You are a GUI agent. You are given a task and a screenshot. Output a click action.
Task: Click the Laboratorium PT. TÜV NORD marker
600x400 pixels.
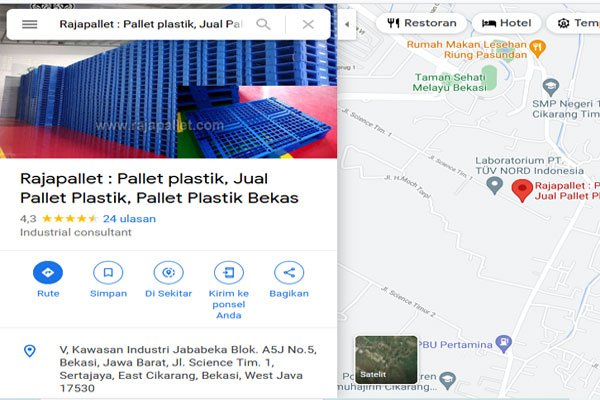click(493, 185)
